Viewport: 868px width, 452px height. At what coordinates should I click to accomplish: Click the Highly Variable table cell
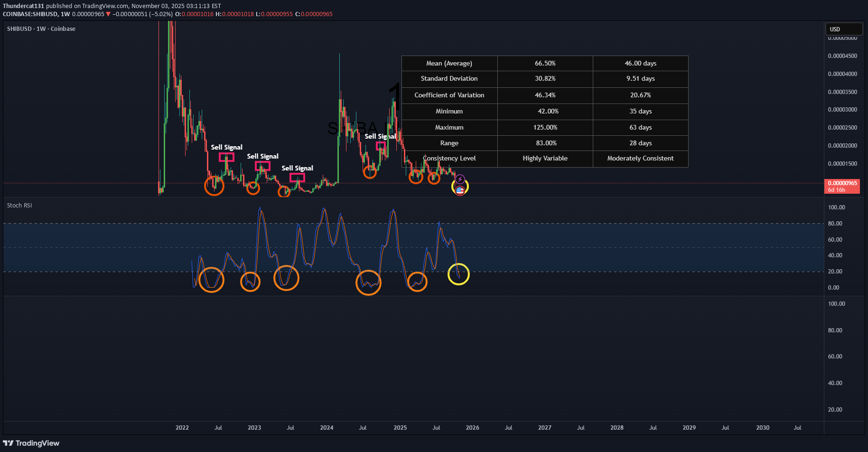pos(545,159)
